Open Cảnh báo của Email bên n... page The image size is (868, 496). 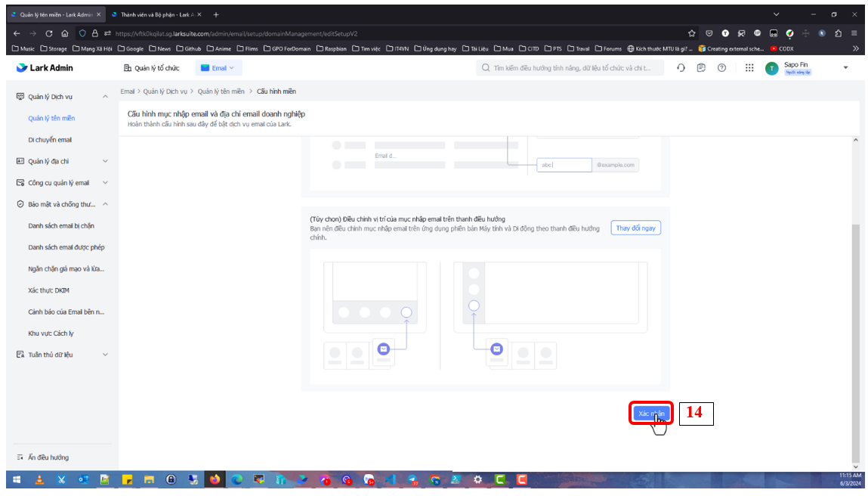(x=66, y=312)
